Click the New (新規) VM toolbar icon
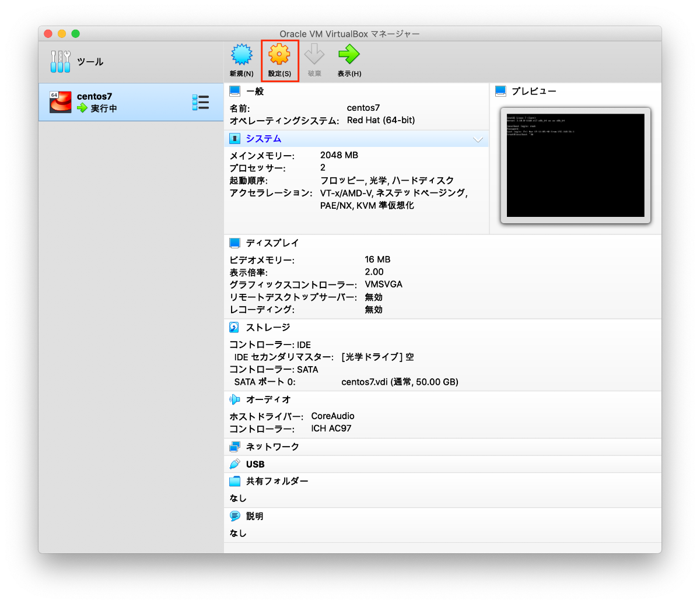This screenshot has height=604, width=700. coord(242,55)
